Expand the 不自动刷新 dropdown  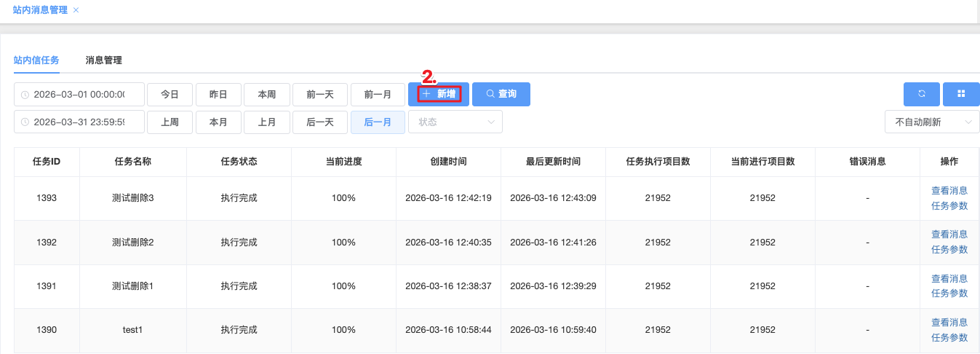(x=932, y=122)
